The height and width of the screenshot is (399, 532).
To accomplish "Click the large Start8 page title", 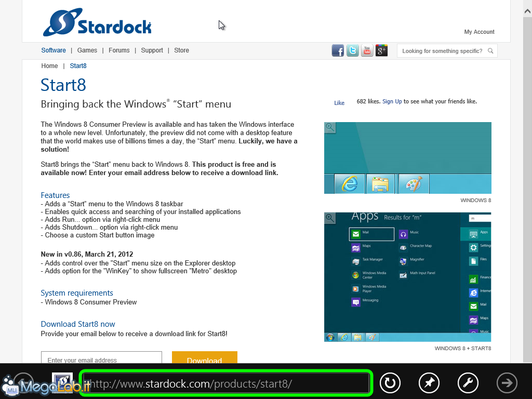I will tap(63, 85).
